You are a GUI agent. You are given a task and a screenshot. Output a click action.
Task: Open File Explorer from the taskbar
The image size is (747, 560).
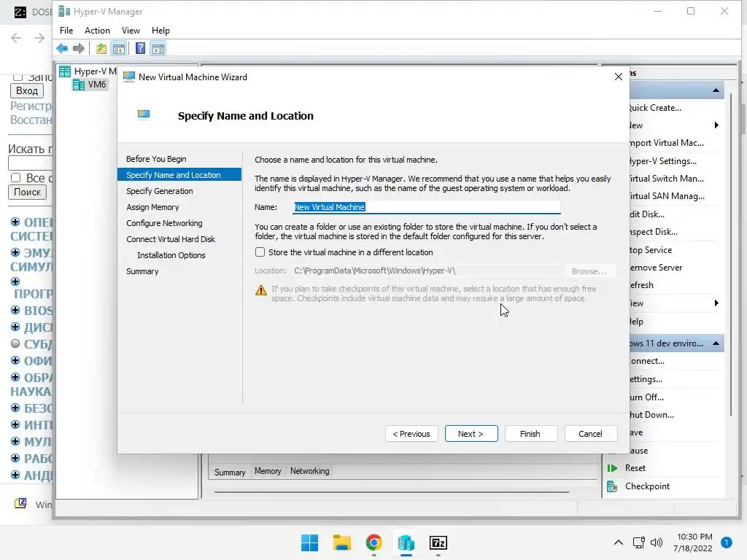tap(341, 542)
